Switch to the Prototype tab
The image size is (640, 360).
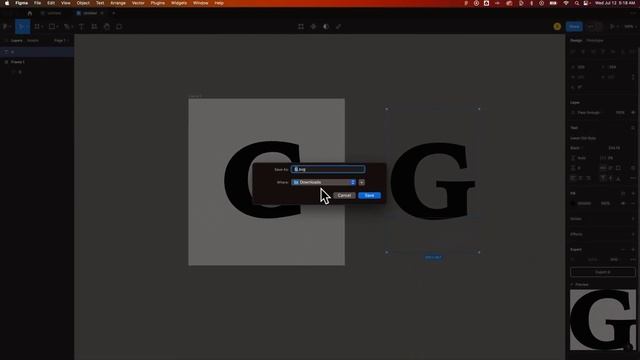[x=595, y=41]
